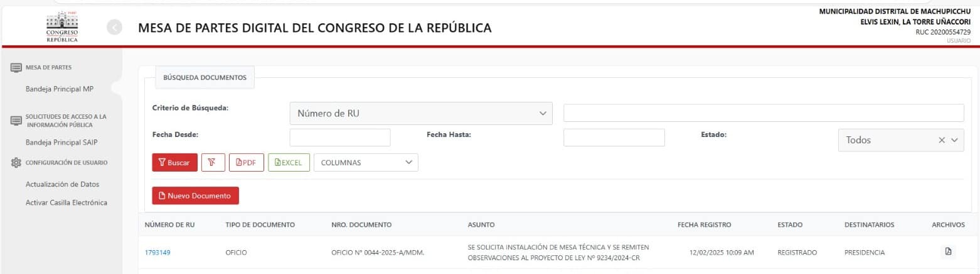Open the attached file icon for RU 1793149
The height and width of the screenshot is (274, 980).
coord(948,252)
